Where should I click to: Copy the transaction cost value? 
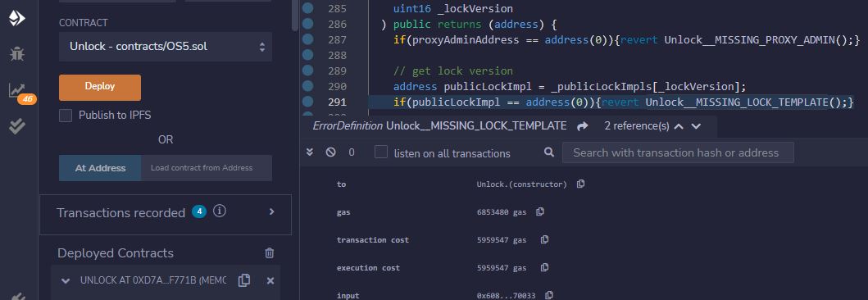click(x=545, y=239)
